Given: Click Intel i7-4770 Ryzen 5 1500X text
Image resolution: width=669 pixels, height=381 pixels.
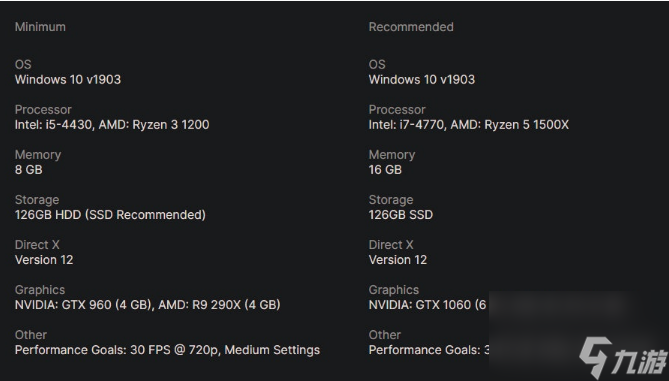Looking at the screenshot, I should coord(468,125).
